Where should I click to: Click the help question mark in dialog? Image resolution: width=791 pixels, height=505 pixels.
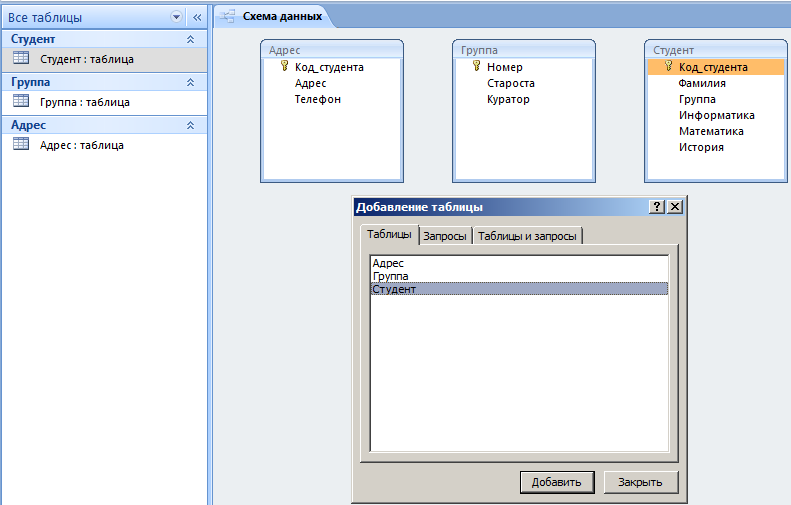click(x=657, y=207)
